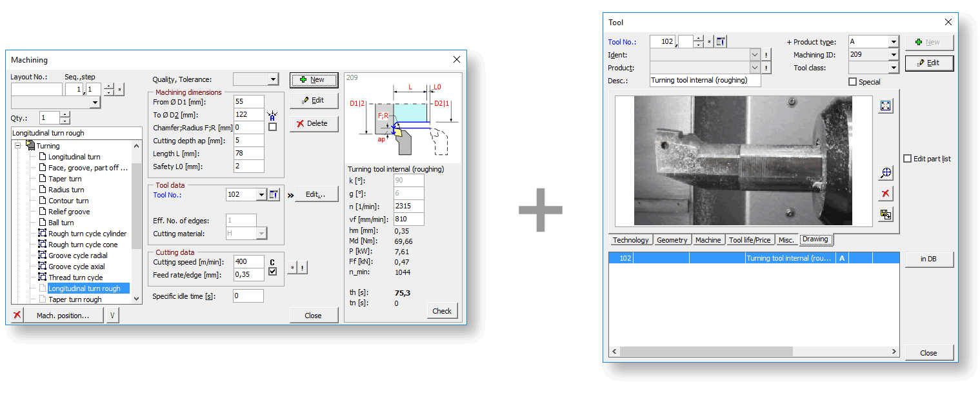The image size is (980, 393).
Task: Click the magnifier zoom icon beside drawing
Action: pos(886,173)
